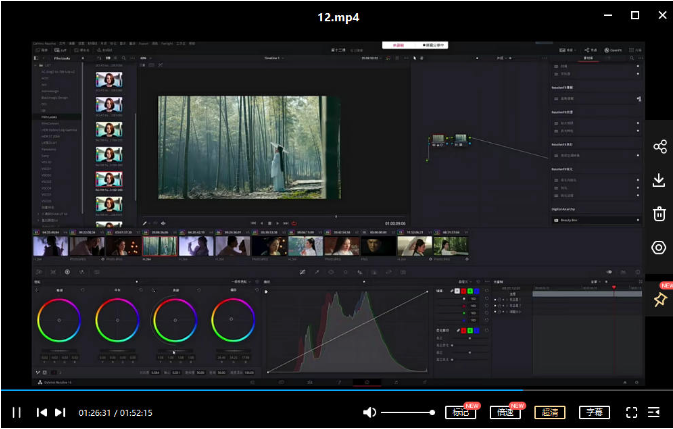Reset the Lift wheel with its reset icon
The width and height of the screenshot is (673, 429).
83,290
